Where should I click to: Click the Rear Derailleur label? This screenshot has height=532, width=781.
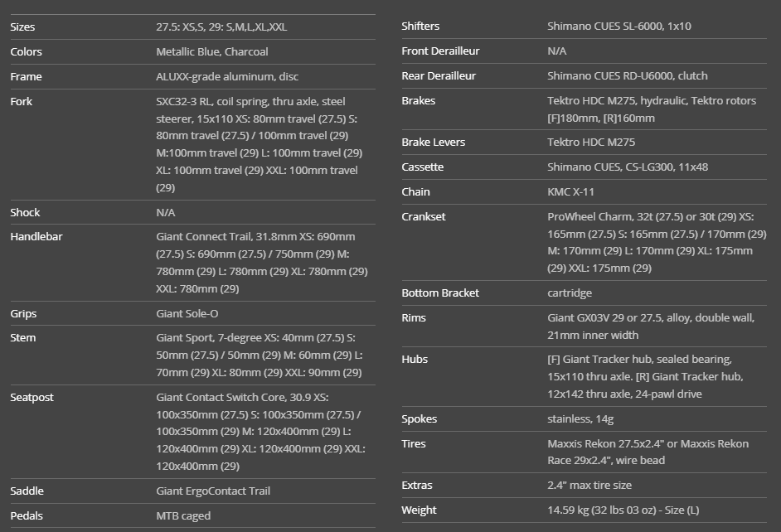point(439,75)
